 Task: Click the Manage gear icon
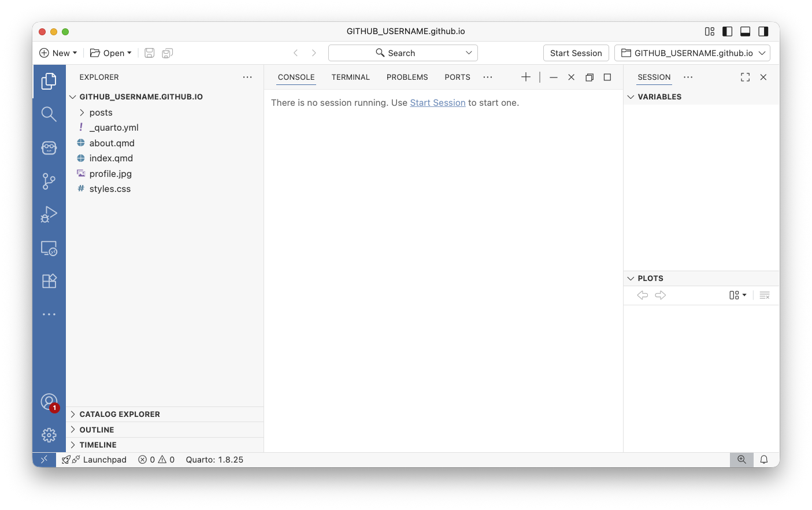click(x=49, y=435)
